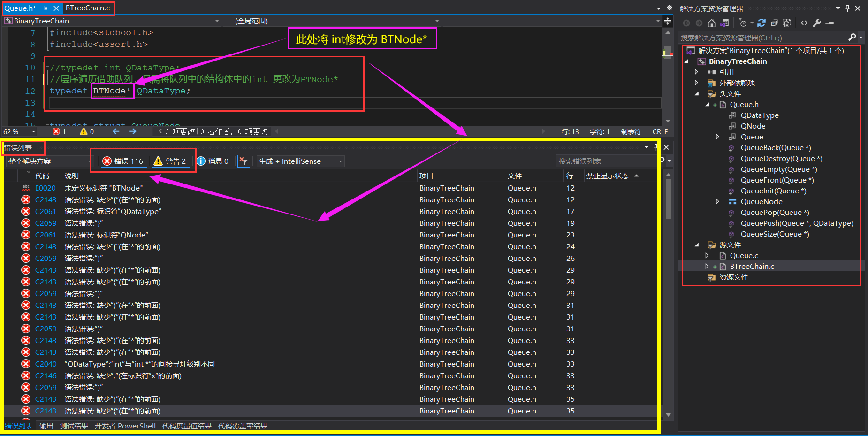Click the E0020 error code
This screenshot has width=868, height=436.
46,188
